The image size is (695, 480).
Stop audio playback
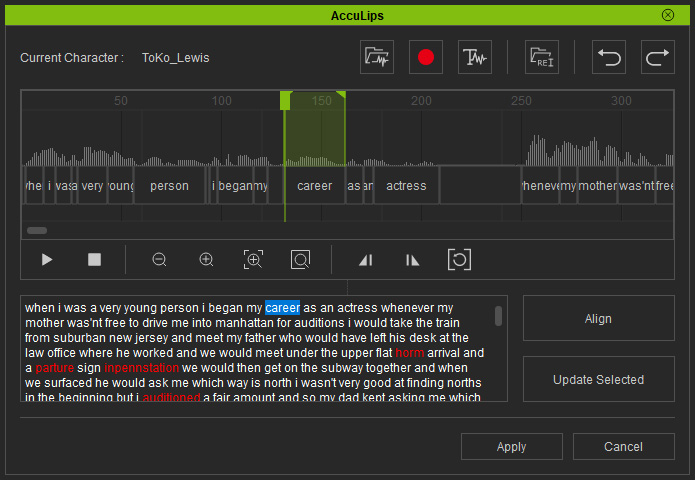[x=94, y=259]
